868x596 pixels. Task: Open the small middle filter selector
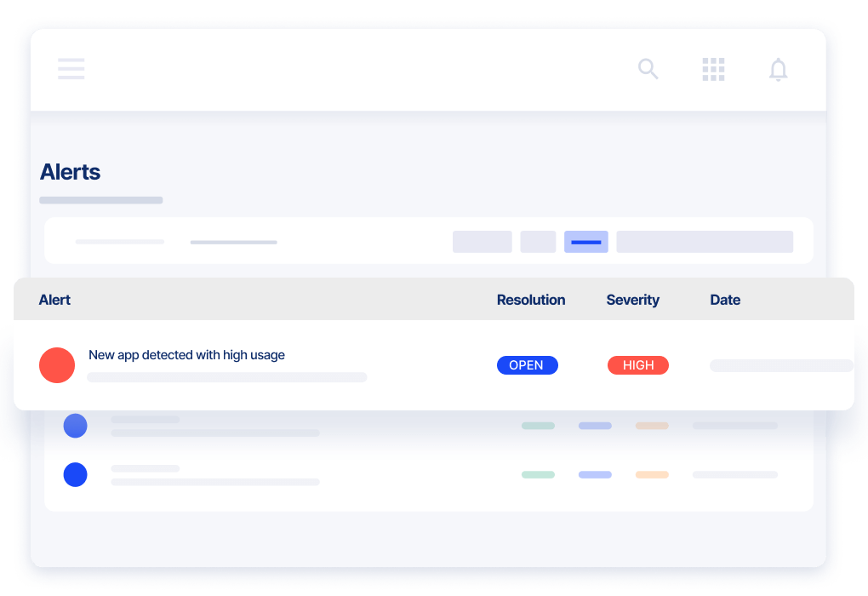point(538,242)
